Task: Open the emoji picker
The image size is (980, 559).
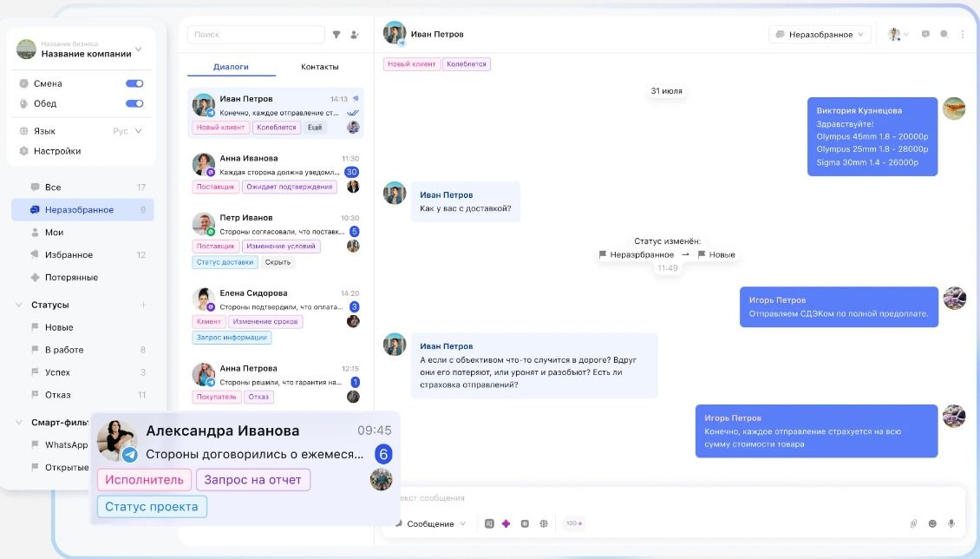Action: (932, 523)
